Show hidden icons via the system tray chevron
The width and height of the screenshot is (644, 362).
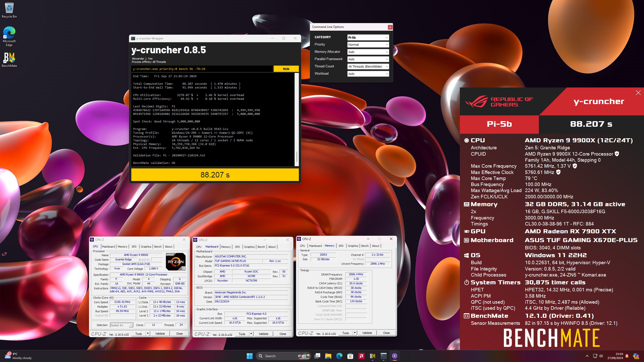[587, 356]
